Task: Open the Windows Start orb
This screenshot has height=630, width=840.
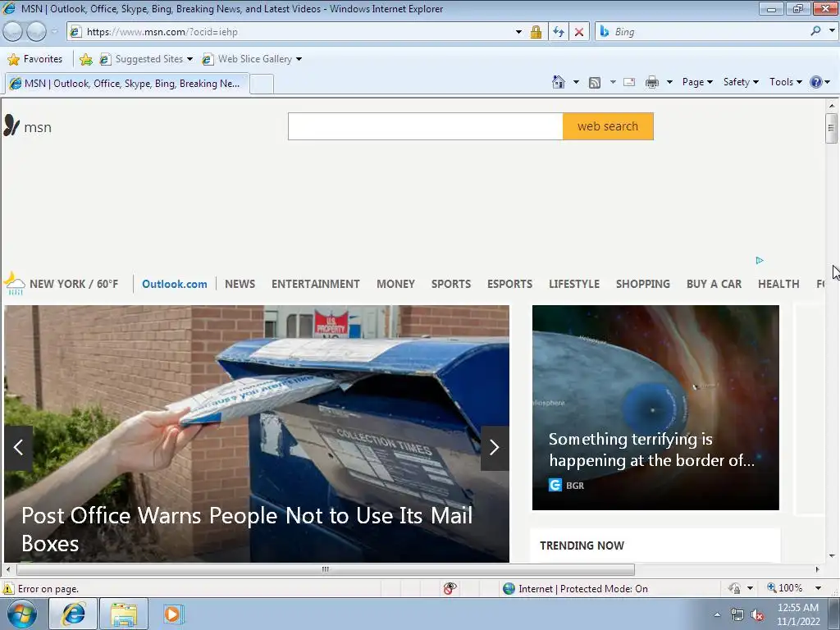Action: coord(22,614)
